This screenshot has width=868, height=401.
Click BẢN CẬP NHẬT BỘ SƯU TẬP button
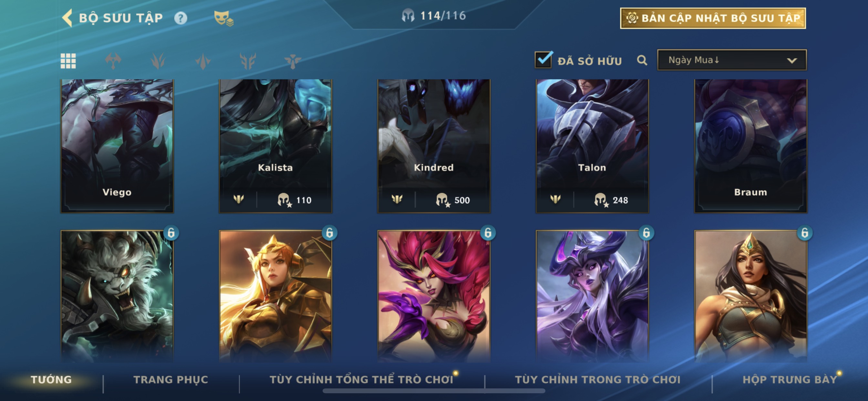[713, 18]
